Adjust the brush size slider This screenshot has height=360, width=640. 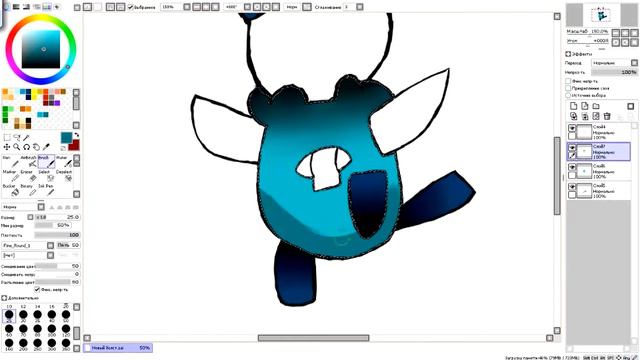pyautogui.click(x=57, y=217)
